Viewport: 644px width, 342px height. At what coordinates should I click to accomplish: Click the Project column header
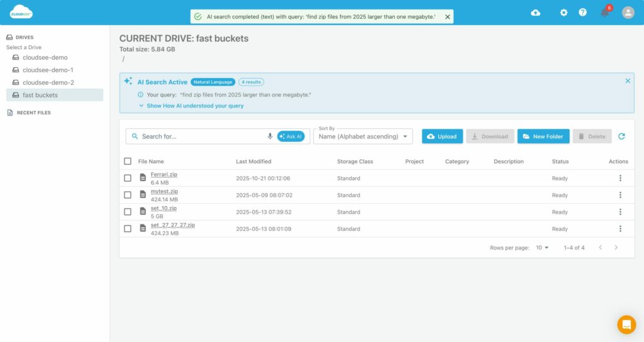[414, 162]
